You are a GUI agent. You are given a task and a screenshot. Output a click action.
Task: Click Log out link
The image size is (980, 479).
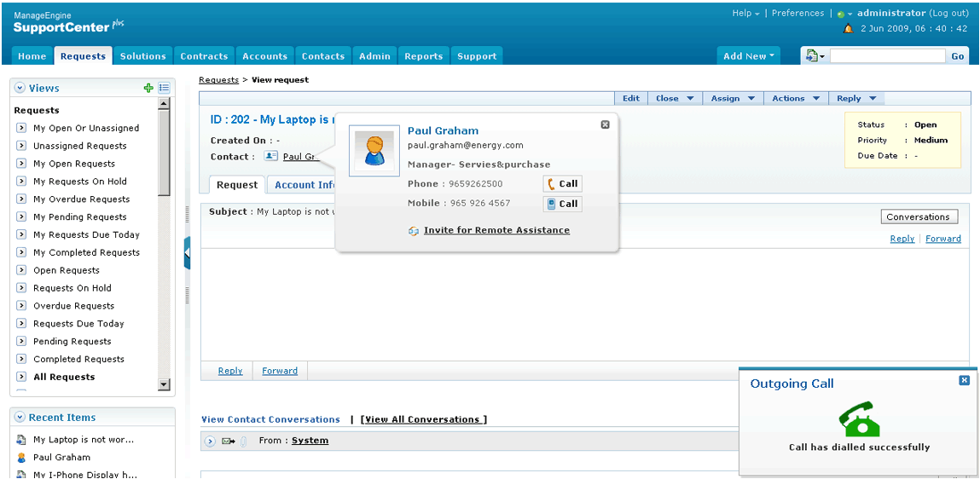948,13
